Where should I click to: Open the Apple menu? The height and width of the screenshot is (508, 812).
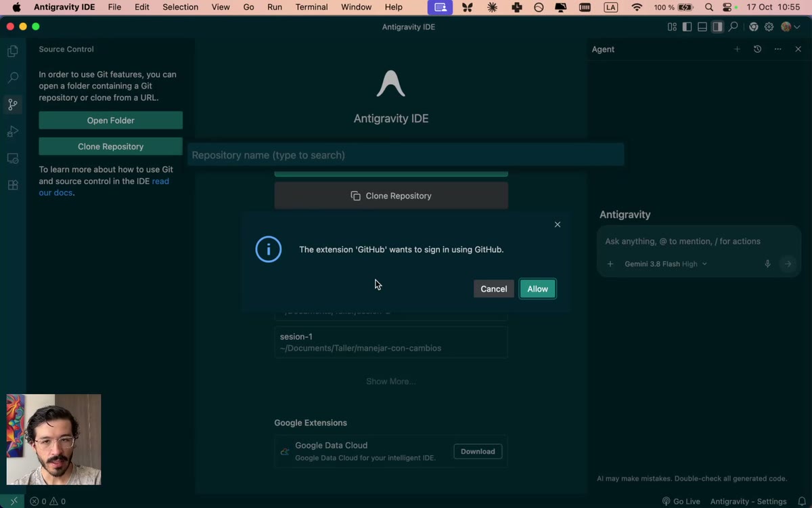pyautogui.click(x=16, y=7)
